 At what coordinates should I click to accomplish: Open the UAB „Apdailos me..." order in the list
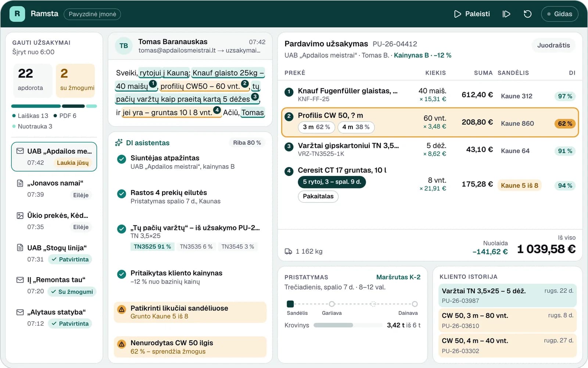point(54,157)
